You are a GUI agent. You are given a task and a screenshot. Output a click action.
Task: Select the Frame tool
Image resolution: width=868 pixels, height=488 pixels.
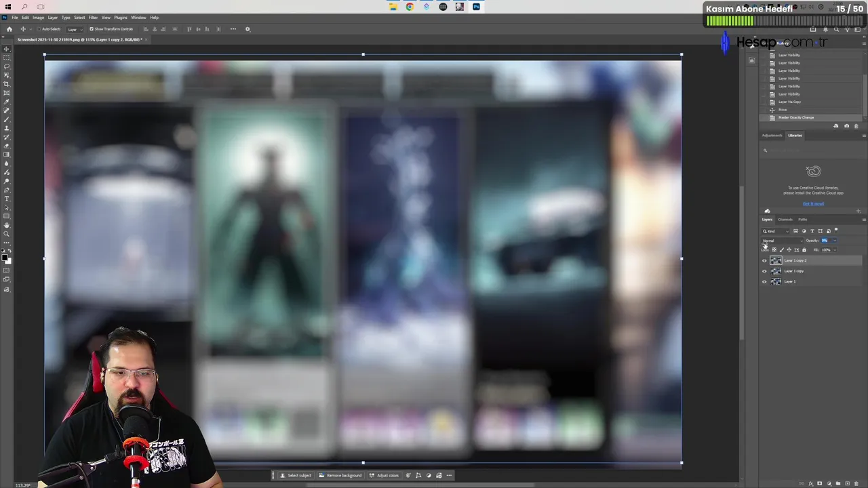(x=7, y=93)
